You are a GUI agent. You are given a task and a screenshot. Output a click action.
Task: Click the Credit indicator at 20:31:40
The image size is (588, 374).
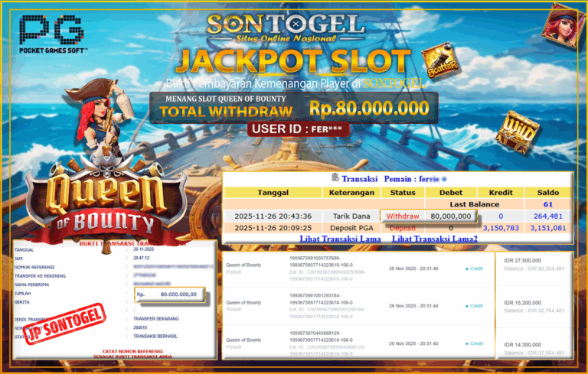(x=475, y=343)
